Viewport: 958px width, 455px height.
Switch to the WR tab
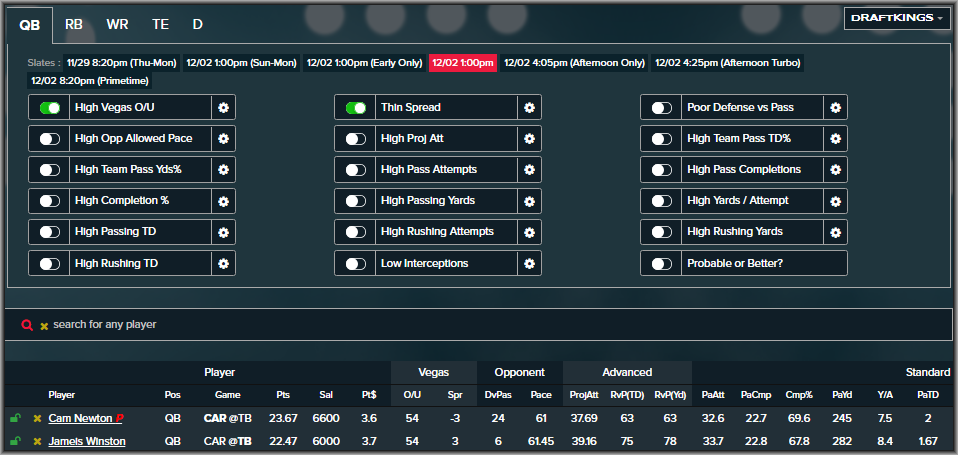tap(117, 24)
